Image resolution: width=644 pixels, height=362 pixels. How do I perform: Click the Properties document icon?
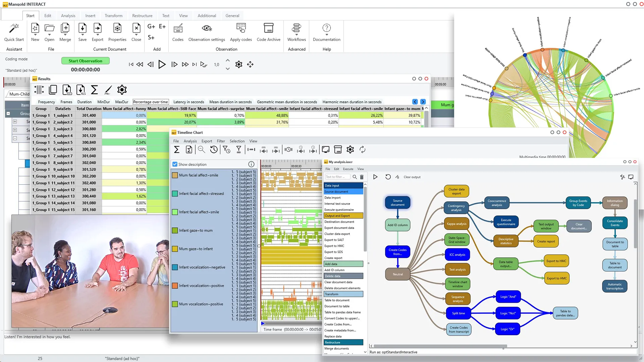click(117, 28)
